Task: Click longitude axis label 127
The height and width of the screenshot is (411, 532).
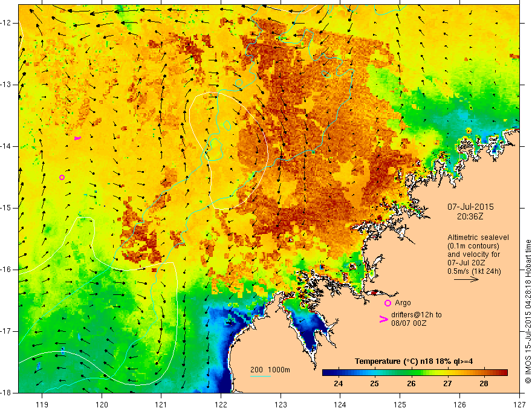Action: tap(519, 404)
